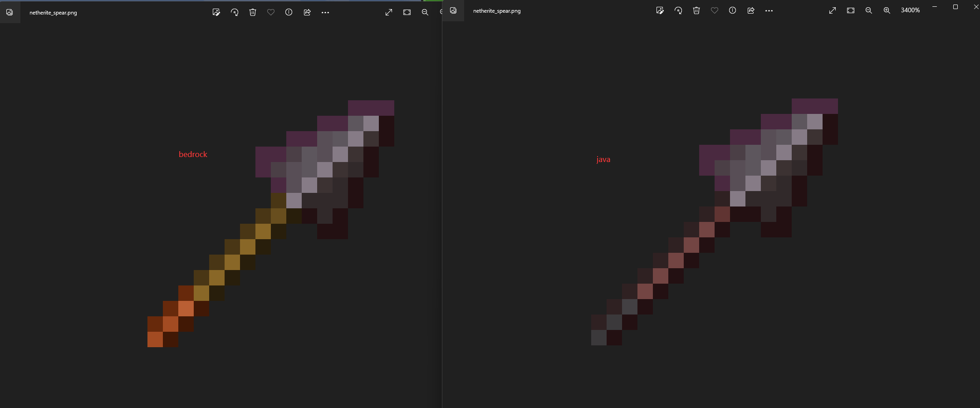
Task: Zoom out in the left Photos window
Action: [425, 12]
